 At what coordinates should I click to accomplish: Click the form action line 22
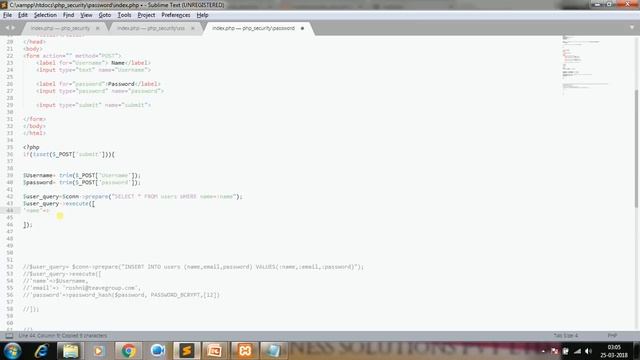click(72, 56)
